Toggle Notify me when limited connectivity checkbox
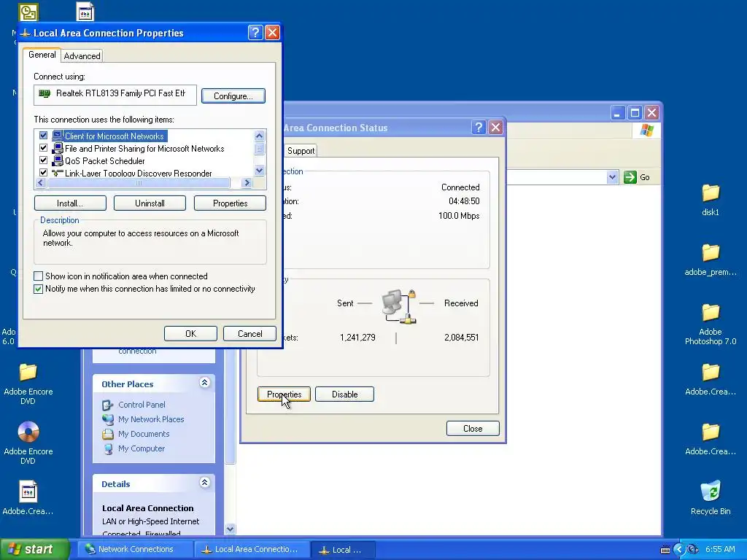This screenshot has height=560, width=747. point(38,289)
